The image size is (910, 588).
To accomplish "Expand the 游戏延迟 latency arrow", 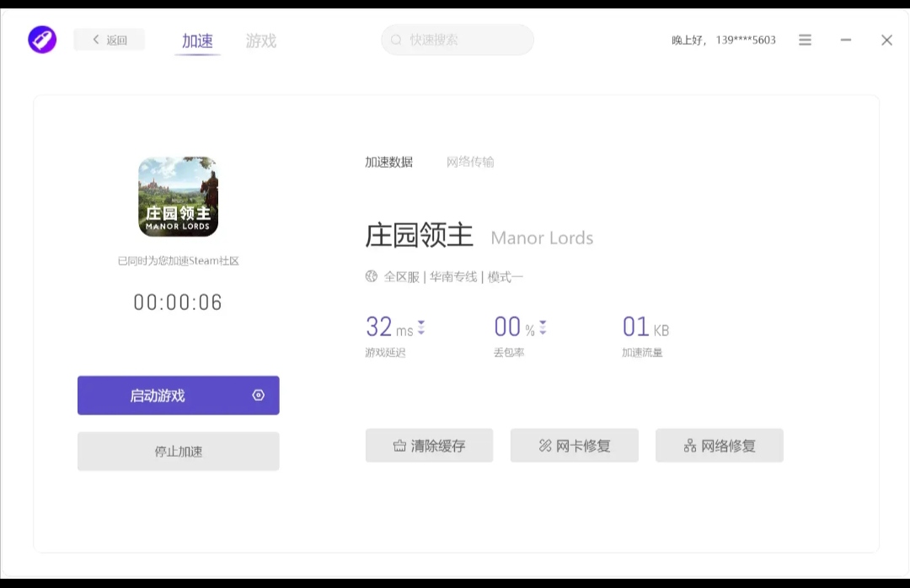I will (x=421, y=328).
